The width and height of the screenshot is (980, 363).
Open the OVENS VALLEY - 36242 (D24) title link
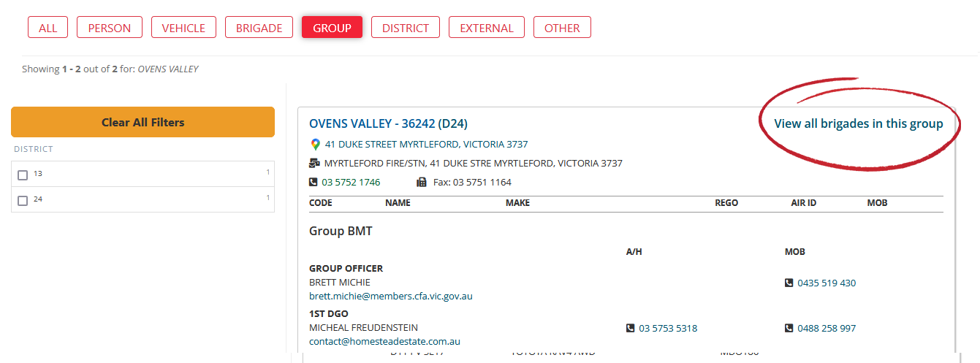[x=388, y=123]
